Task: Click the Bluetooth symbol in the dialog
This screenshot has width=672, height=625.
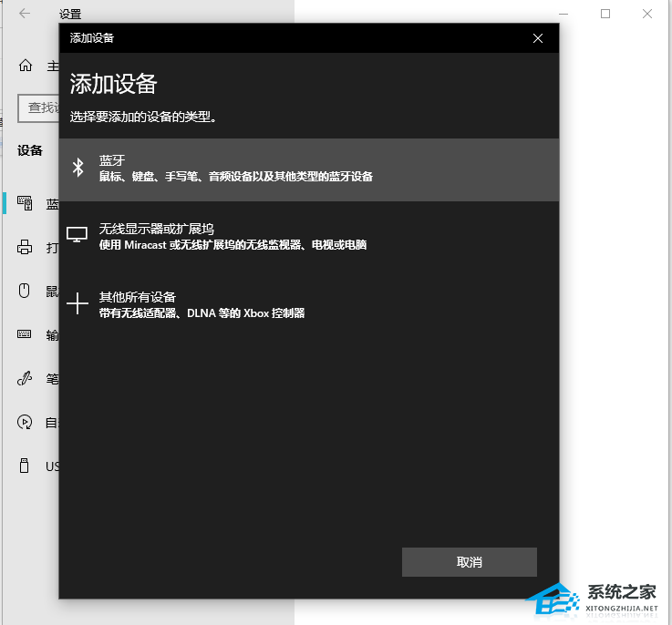Action: click(x=78, y=167)
